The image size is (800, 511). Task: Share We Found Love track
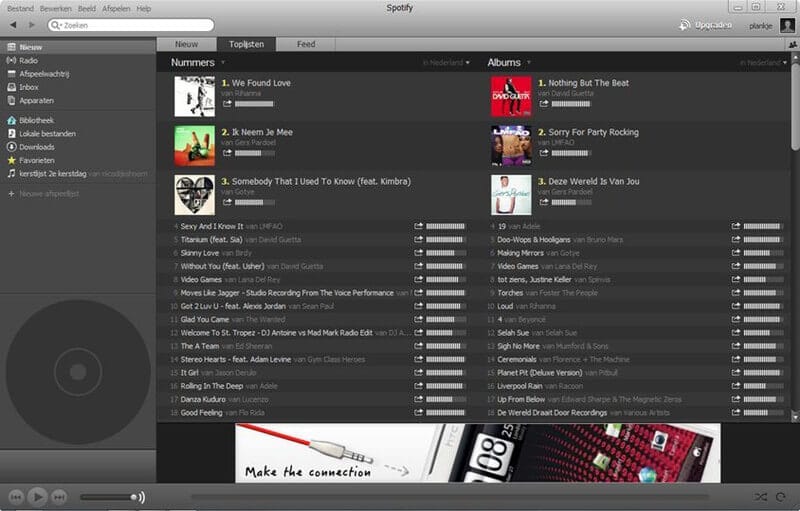tap(227, 104)
